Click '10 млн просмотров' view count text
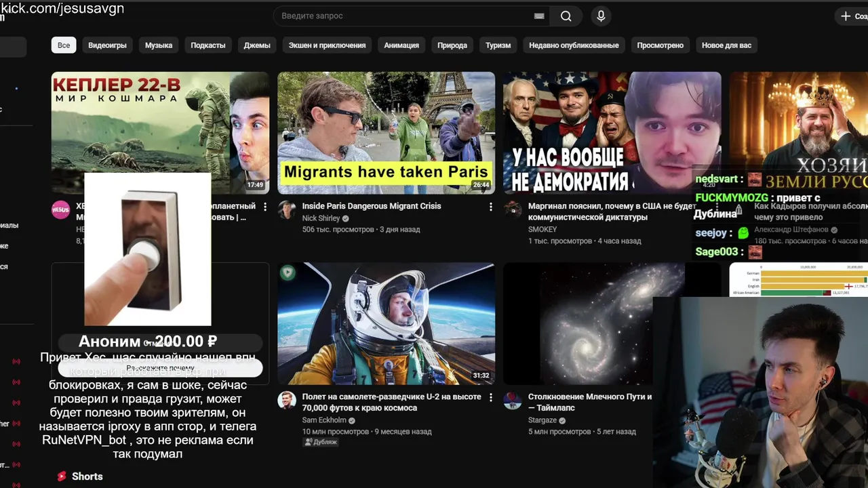This screenshot has height=488, width=868. (336, 432)
